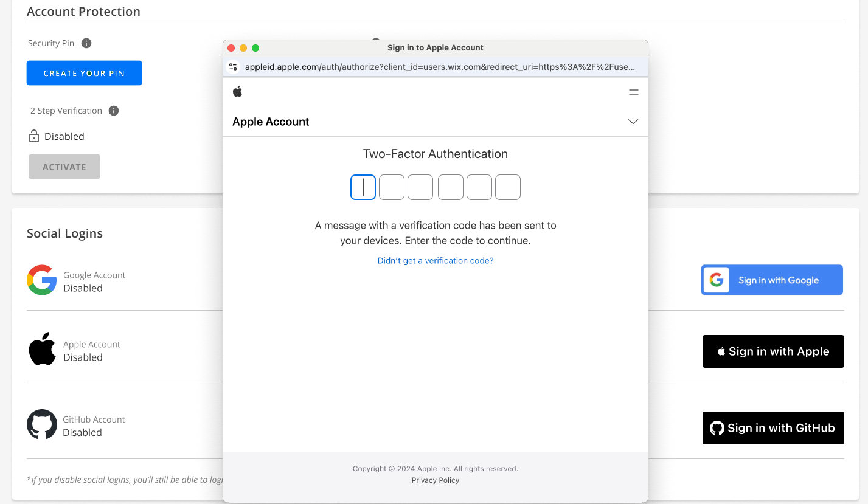Open the 2 Step Verification info icon
Viewport: 868px width, 504px height.
point(113,110)
